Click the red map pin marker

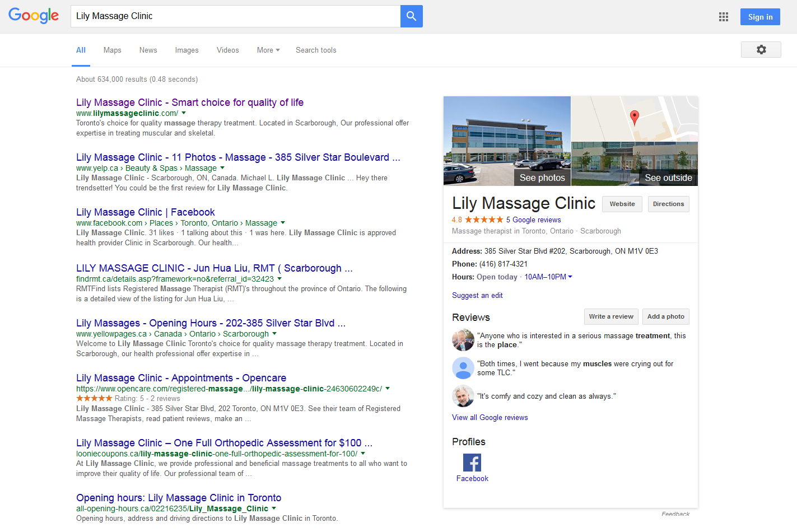634,117
